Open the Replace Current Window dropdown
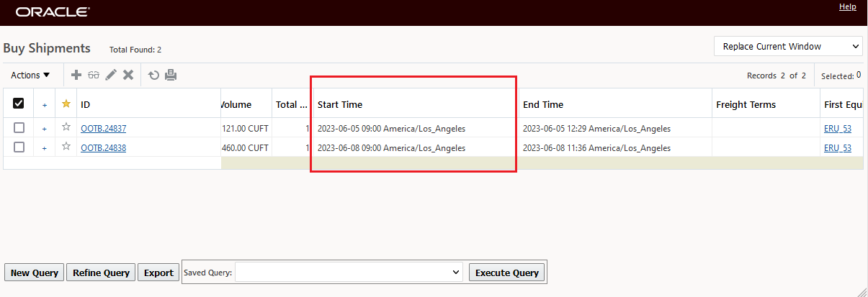The width and height of the screenshot is (868, 297). 788,46
